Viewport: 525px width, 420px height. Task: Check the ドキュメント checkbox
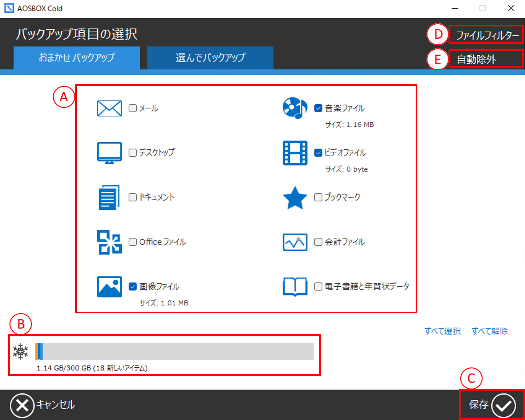click(132, 197)
